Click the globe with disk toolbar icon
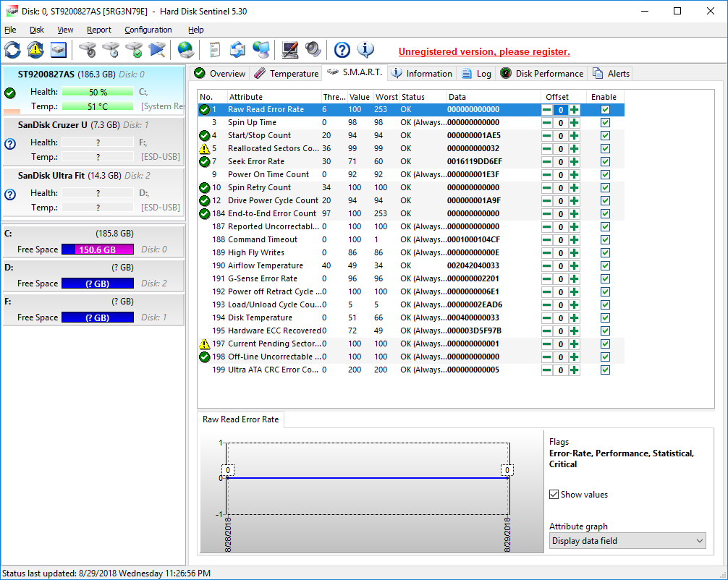This screenshot has width=728, height=580. coord(186,50)
